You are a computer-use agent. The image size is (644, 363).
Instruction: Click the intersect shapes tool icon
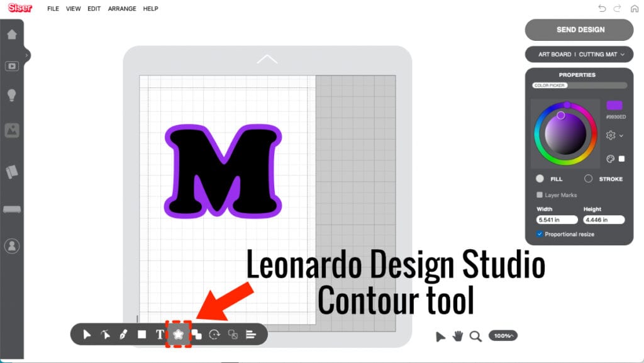[233, 335]
